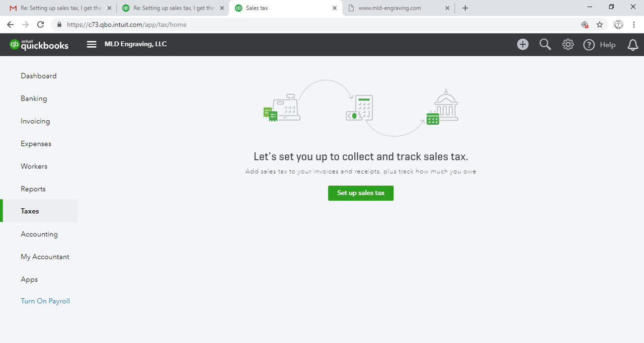
Task: Open Banking in the sidebar
Action: [x=34, y=99]
